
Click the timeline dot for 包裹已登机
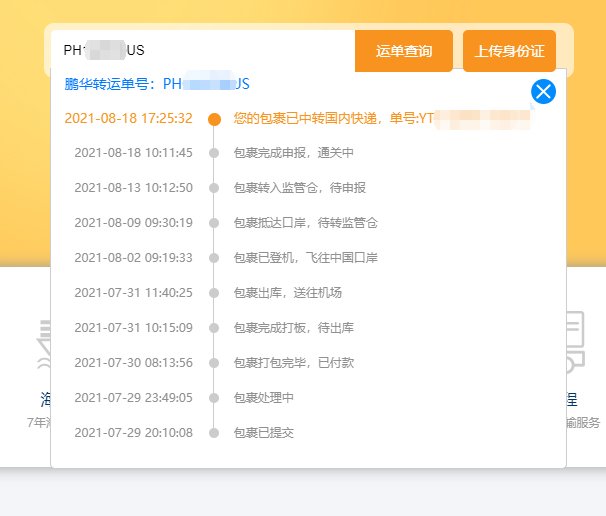click(214, 258)
